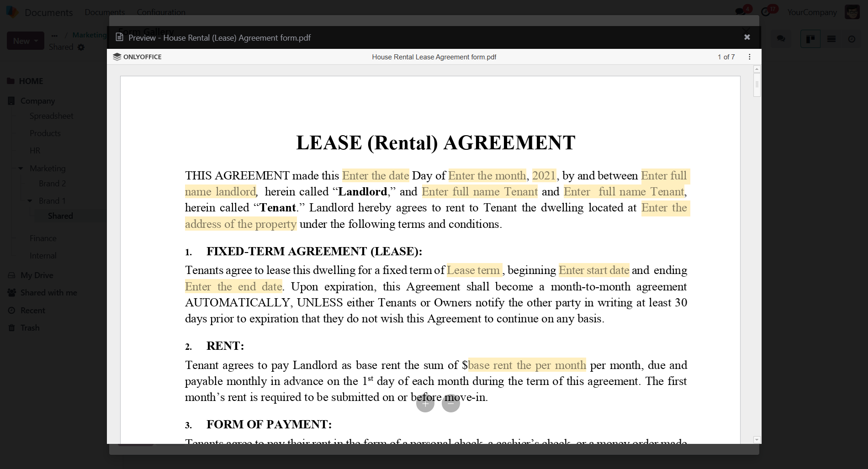This screenshot has height=469, width=868.
Task: Open the chat messages icon with badge
Action: point(741,12)
